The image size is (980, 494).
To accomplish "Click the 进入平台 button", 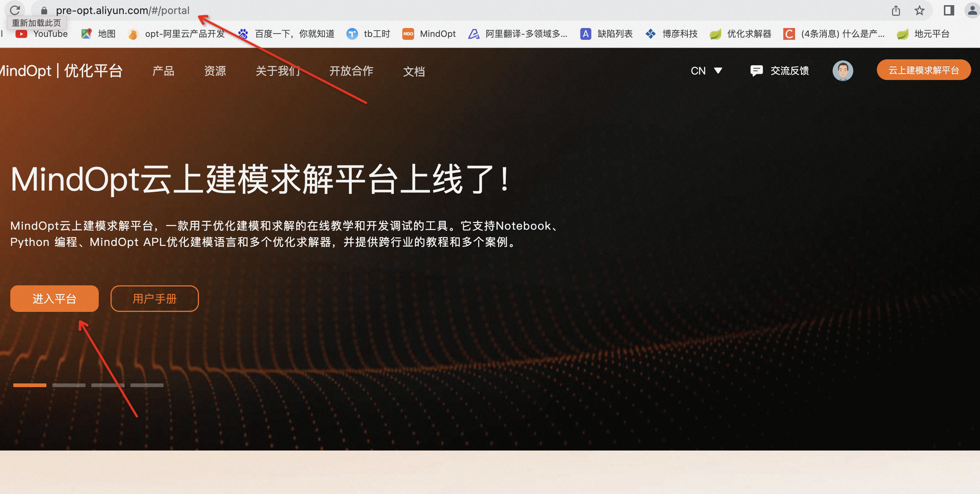I will 55,298.
